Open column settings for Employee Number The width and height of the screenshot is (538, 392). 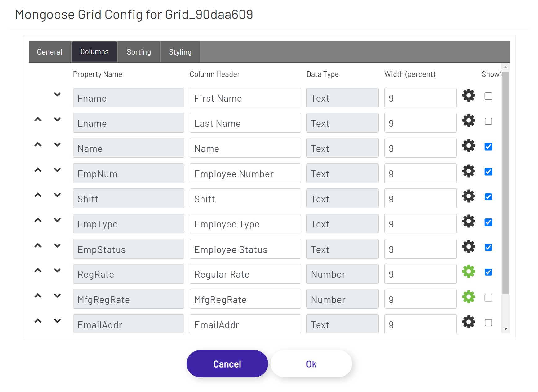point(469,171)
